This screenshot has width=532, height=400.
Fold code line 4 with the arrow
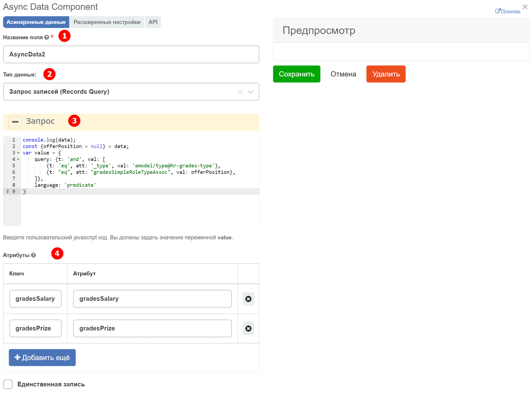click(18, 160)
